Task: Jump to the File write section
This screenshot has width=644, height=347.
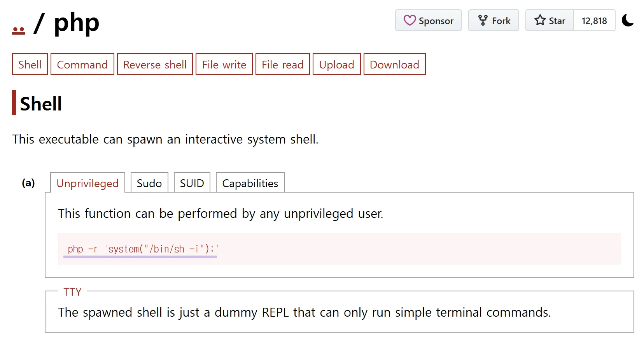Action: (224, 64)
